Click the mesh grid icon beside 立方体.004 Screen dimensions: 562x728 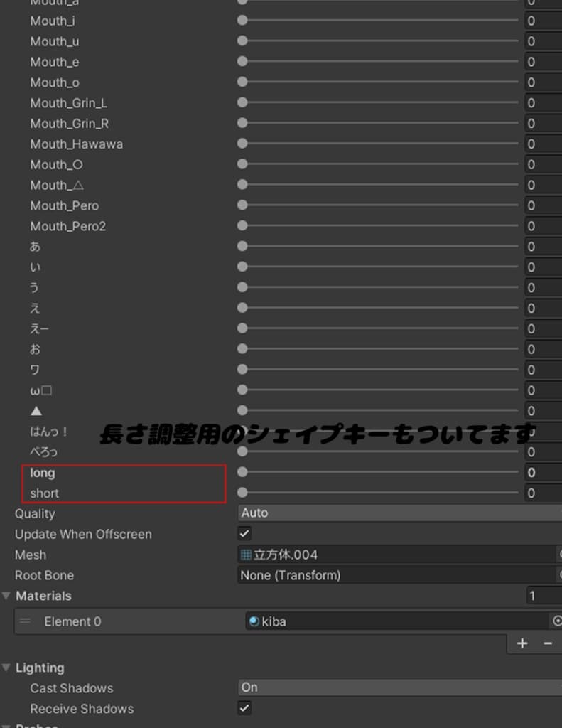[x=246, y=555]
